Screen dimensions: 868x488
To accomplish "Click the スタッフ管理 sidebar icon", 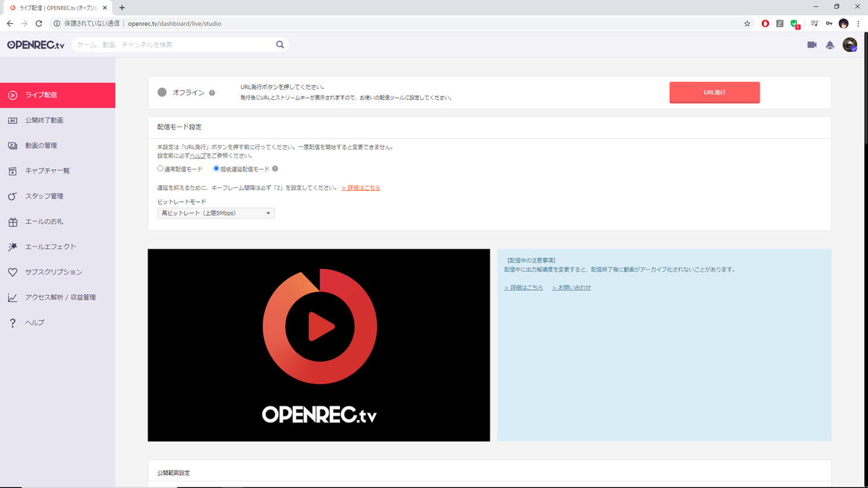I will (12, 196).
